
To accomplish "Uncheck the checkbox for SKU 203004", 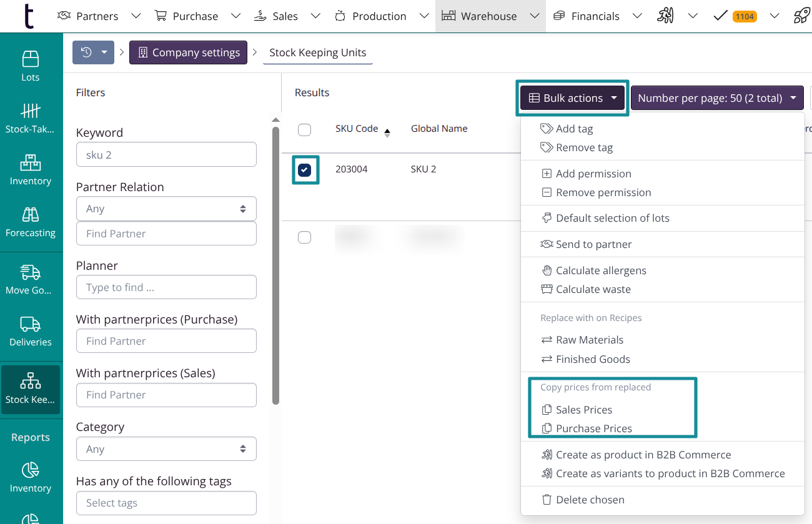I will click(x=304, y=170).
